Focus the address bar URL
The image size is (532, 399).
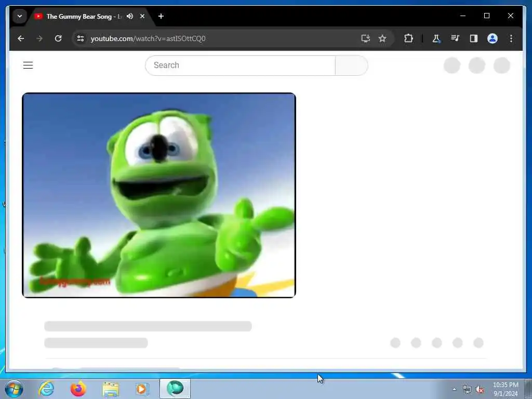pyautogui.click(x=148, y=38)
